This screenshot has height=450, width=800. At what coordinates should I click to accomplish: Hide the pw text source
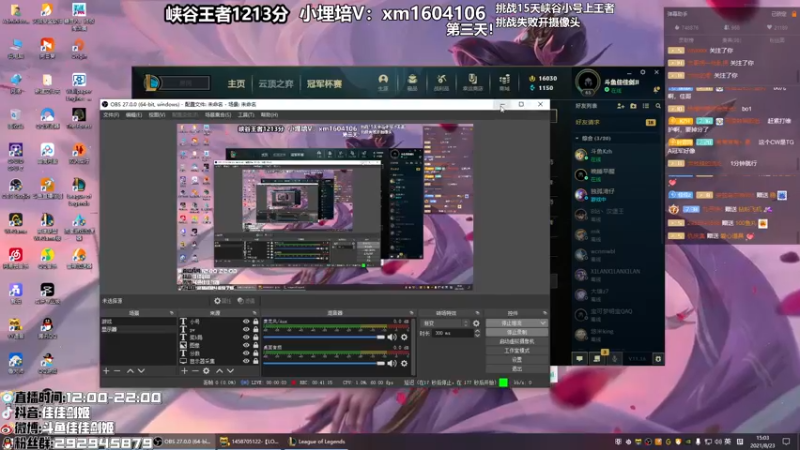(246, 330)
